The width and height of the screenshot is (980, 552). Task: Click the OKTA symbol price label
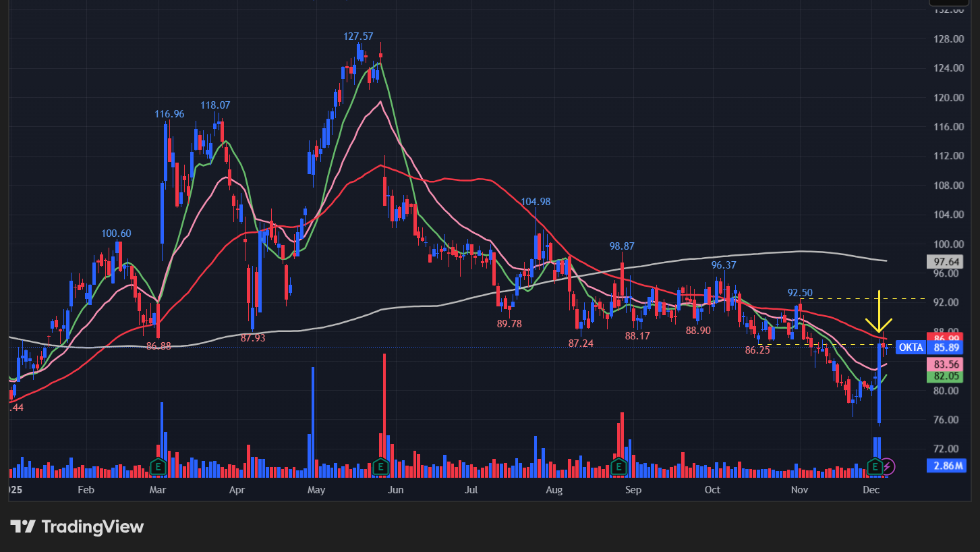coord(911,348)
